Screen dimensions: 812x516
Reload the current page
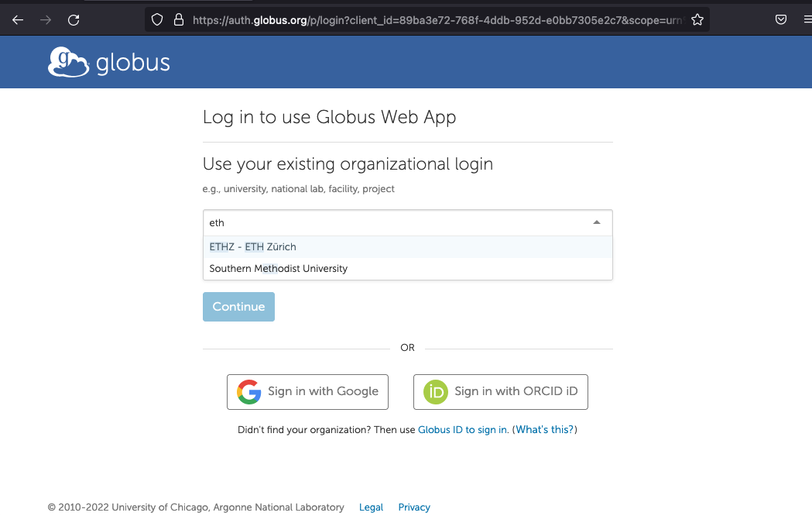click(x=74, y=20)
